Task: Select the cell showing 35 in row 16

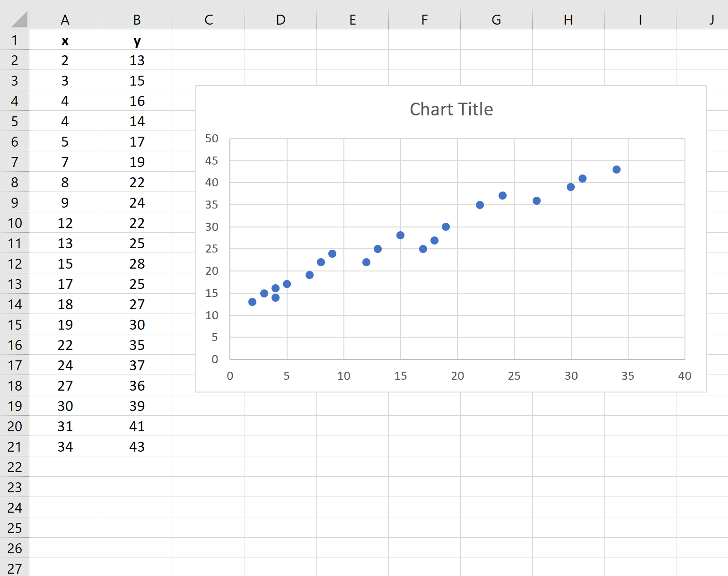Action: (137, 345)
